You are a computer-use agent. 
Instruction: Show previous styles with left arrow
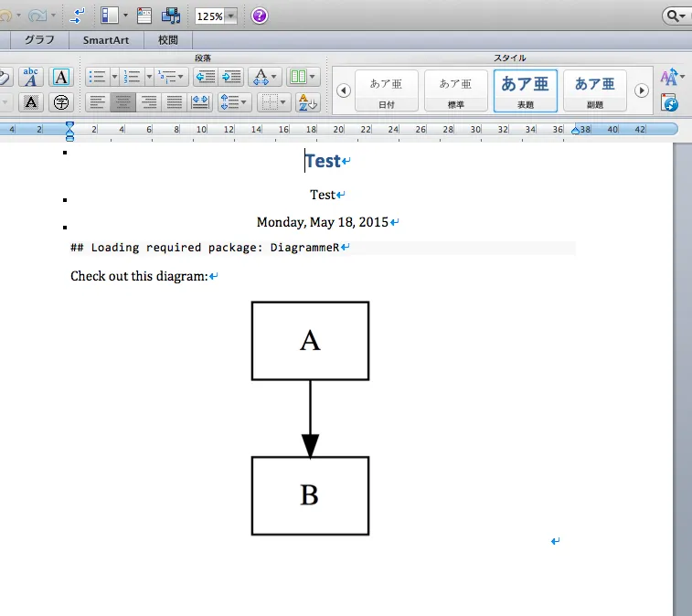[x=344, y=90]
